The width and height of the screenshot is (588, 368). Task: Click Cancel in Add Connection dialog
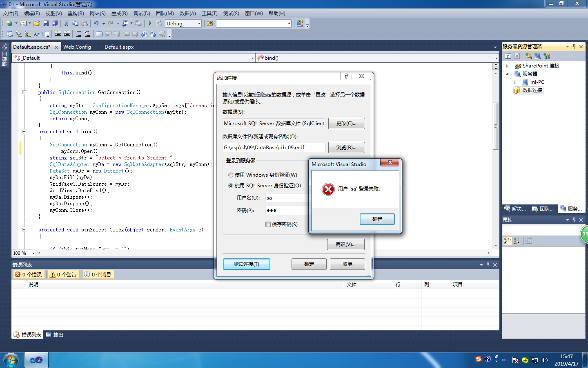[347, 264]
